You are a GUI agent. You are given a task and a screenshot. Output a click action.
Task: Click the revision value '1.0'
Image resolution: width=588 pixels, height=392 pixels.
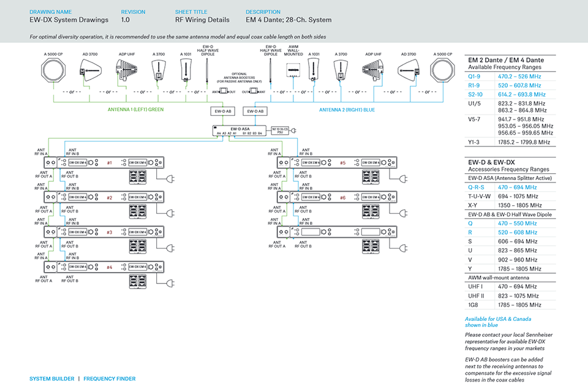point(125,20)
